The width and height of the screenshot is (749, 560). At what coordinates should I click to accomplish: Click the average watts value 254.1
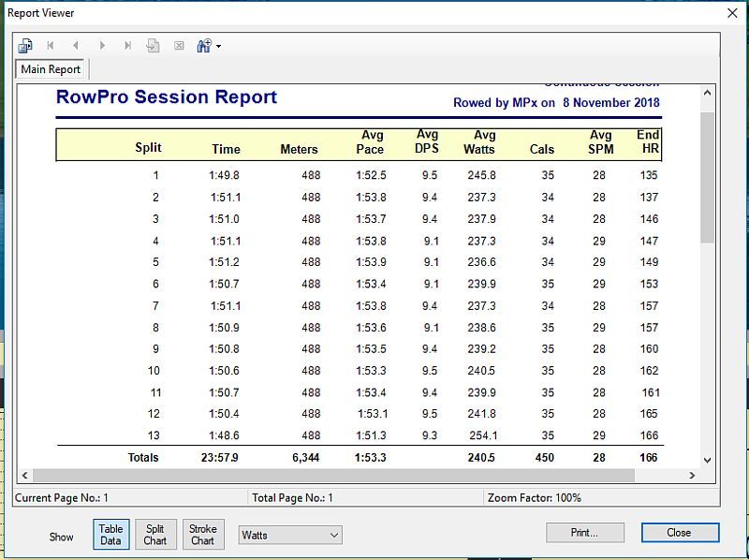[483, 435]
